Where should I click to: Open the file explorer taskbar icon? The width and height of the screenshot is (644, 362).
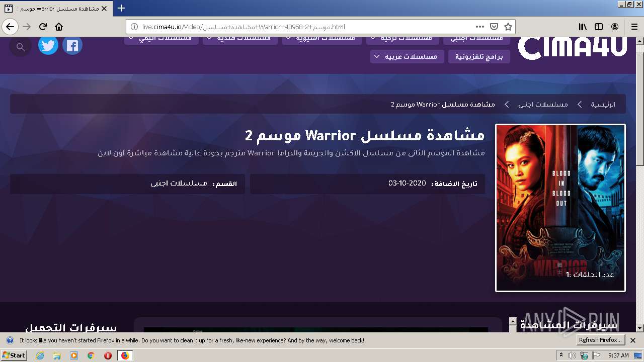(57, 355)
